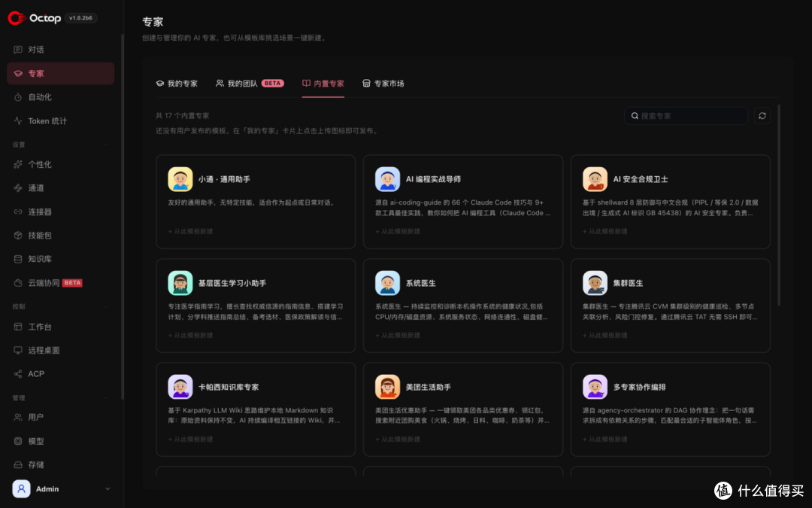Create from AI 编程实战导师 template
Viewport: 812px width, 508px height.
click(x=397, y=231)
